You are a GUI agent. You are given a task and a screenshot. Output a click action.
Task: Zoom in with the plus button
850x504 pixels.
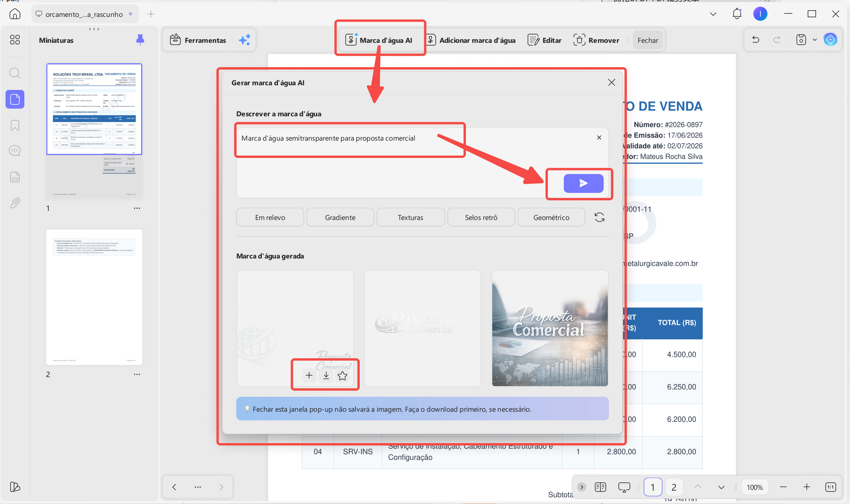click(x=807, y=487)
